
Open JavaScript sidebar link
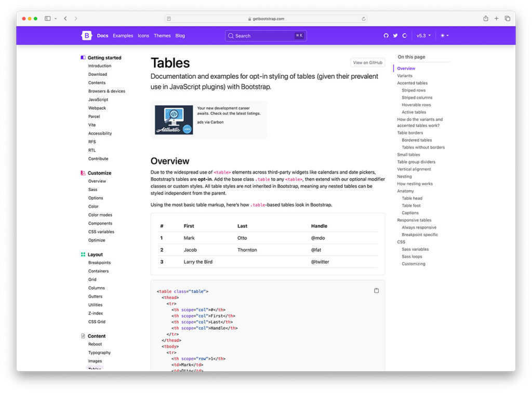point(98,100)
